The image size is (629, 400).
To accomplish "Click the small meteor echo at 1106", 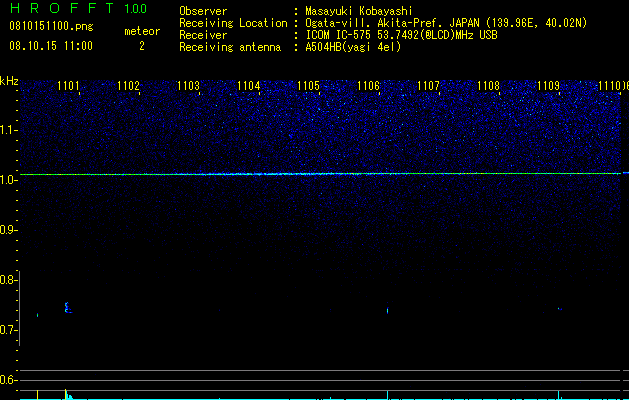I will pos(388,310).
